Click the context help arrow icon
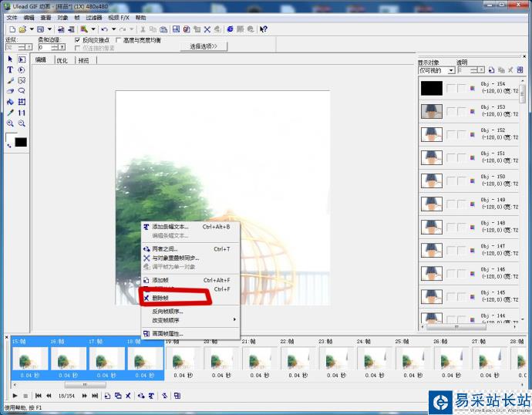532x415 pixels. (x=263, y=29)
